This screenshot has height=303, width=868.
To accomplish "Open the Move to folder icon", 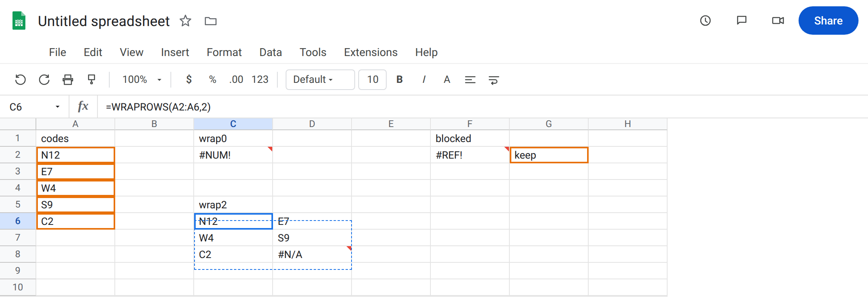I will coord(211,21).
